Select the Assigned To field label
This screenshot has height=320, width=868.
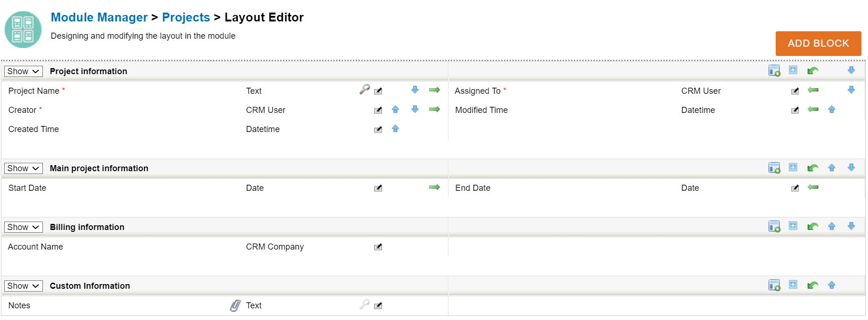477,91
